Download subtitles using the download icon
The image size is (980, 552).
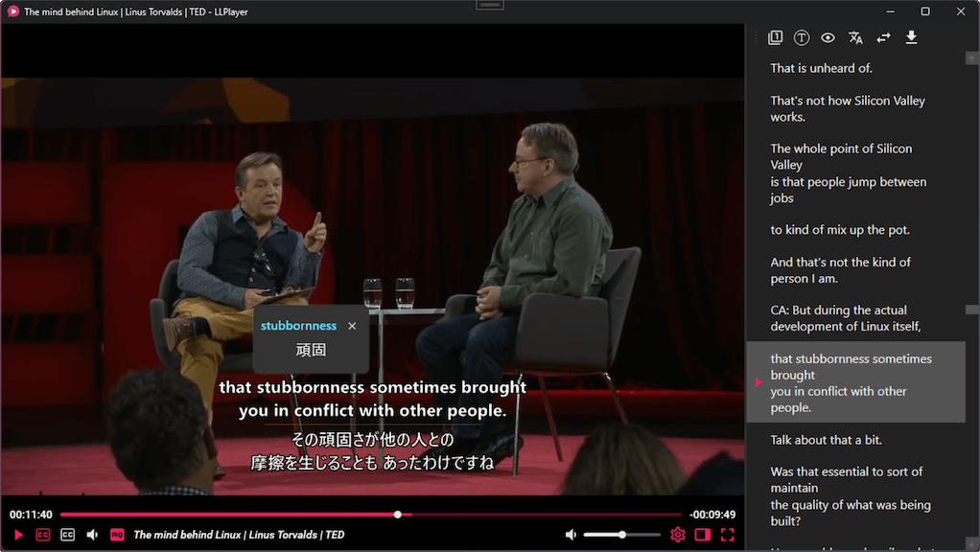[911, 37]
